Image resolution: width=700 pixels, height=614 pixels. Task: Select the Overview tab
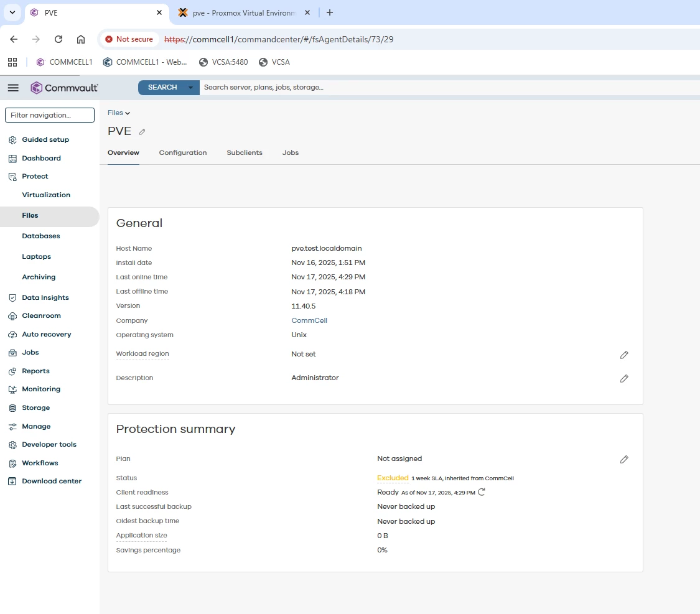coord(123,152)
